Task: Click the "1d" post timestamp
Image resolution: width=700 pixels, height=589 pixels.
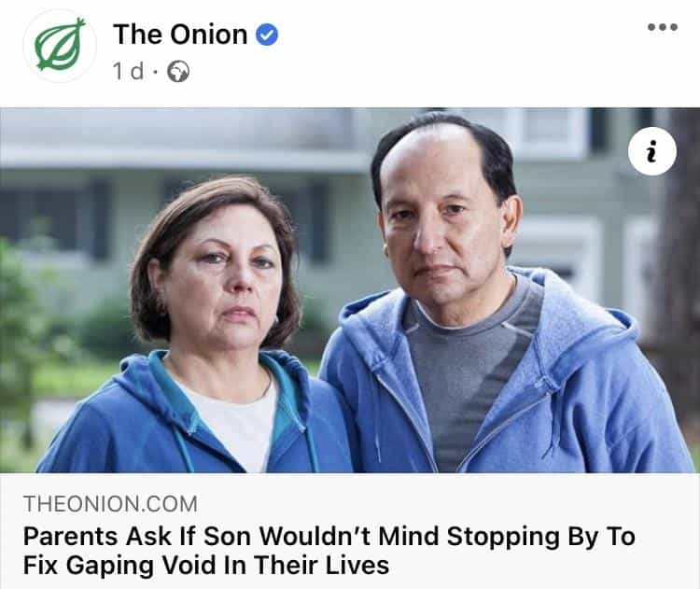Action: 128,72
